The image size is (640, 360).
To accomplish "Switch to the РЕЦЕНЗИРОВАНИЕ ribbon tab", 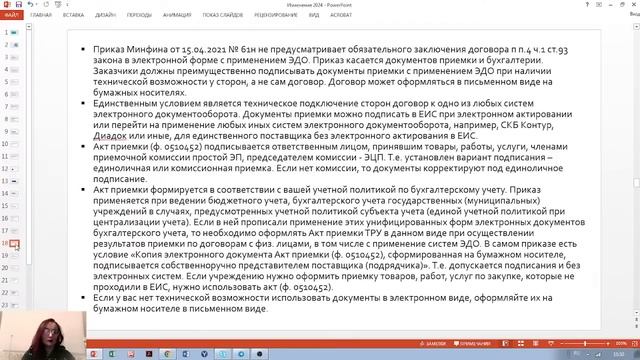I will pos(276,15).
